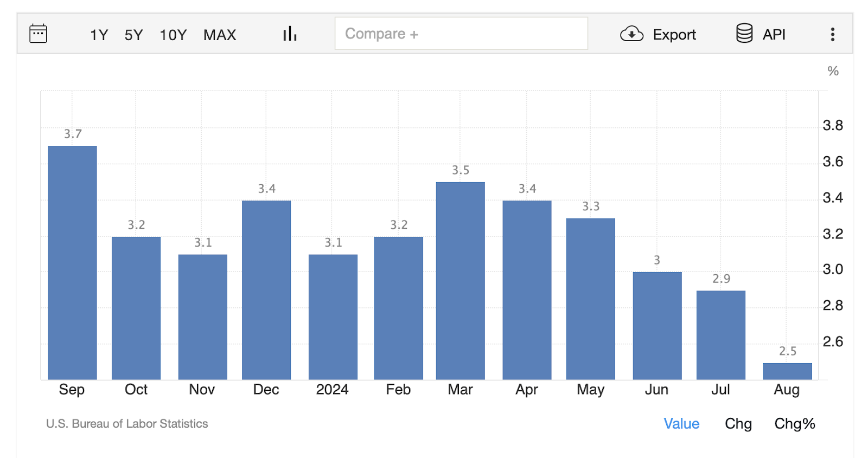Open the calendar date range picker
This screenshot has width=868, height=458.
[38, 34]
